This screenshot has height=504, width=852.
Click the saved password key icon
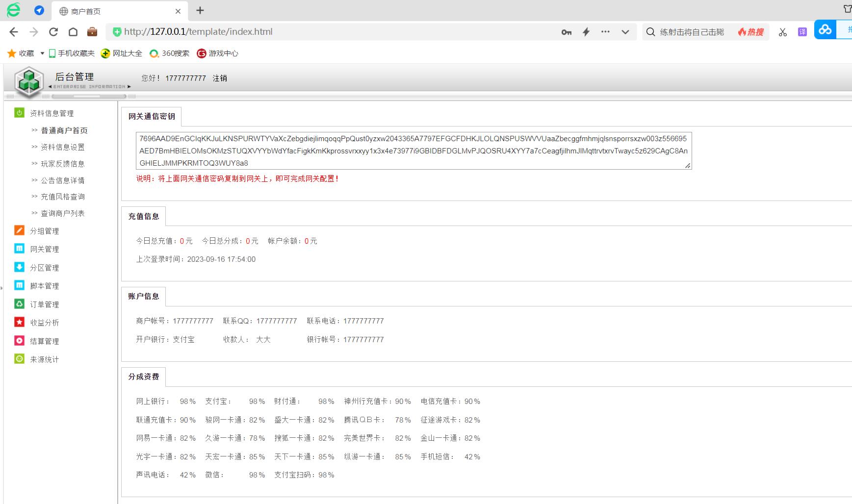click(x=567, y=32)
